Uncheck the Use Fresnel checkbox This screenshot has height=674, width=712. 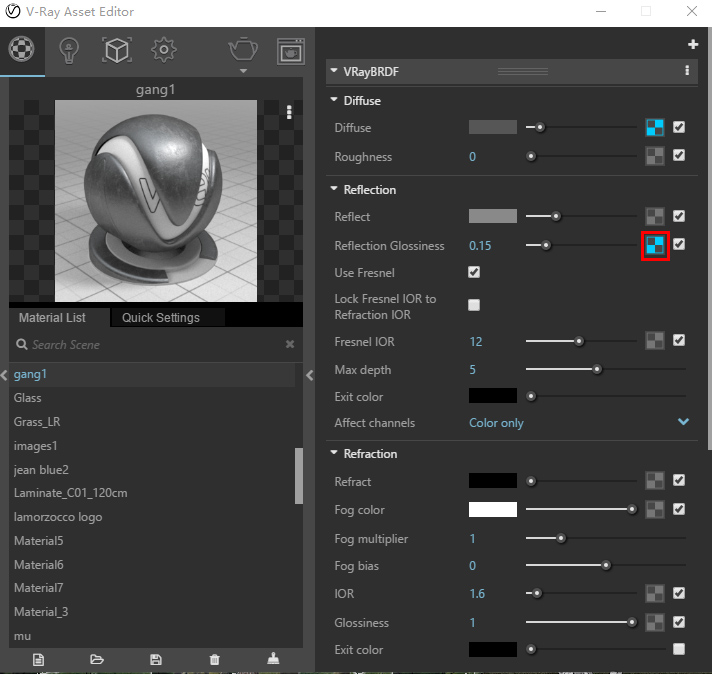pyautogui.click(x=474, y=272)
